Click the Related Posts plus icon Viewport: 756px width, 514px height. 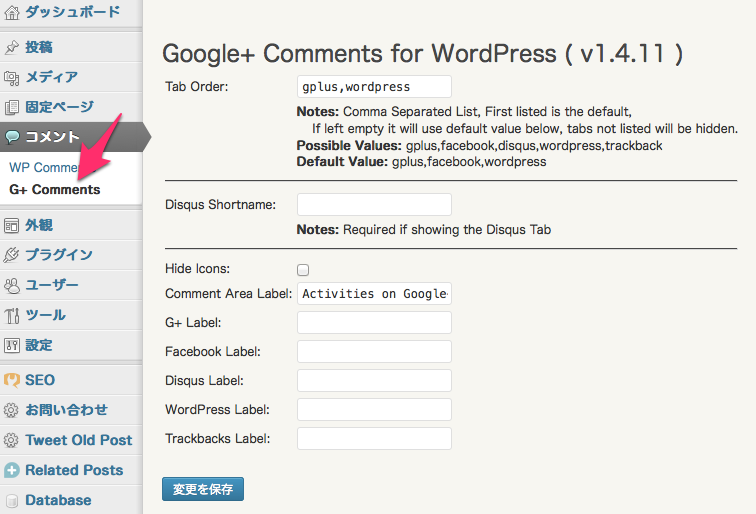pyautogui.click(x=12, y=470)
